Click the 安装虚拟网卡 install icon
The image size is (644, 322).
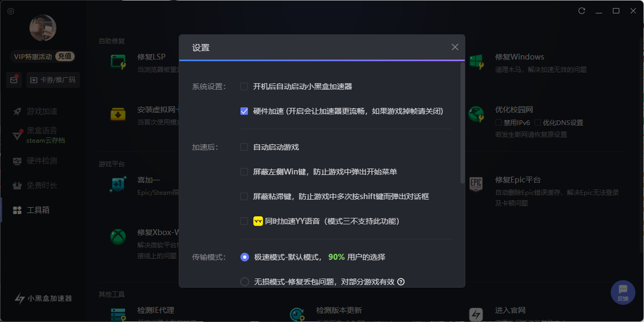point(119,115)
